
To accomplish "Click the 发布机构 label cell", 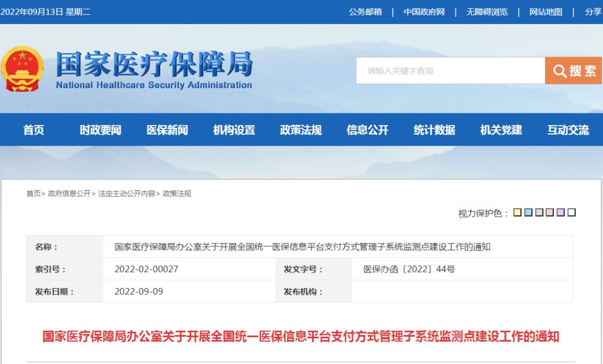I will point(313,291).
